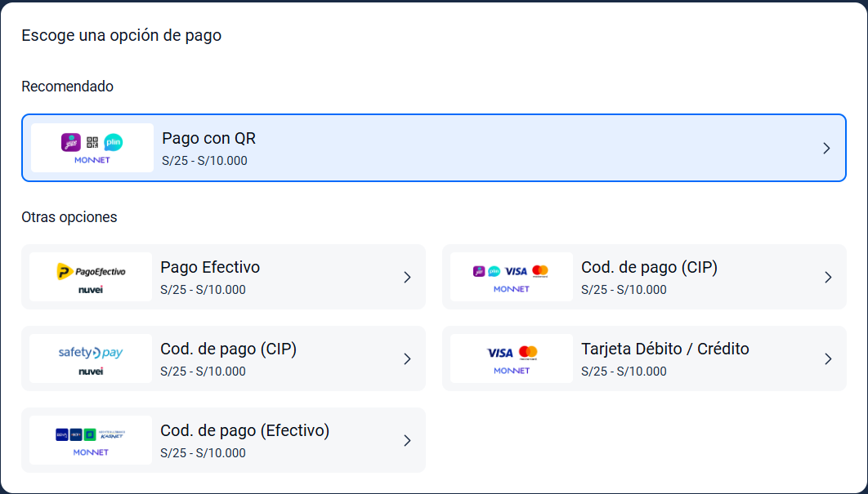Click the Yape Plin Visa logo for CIP
Image resolution: width=868 pixels, height=494 pixels.
pyautogui.click(x=512, y=277)
